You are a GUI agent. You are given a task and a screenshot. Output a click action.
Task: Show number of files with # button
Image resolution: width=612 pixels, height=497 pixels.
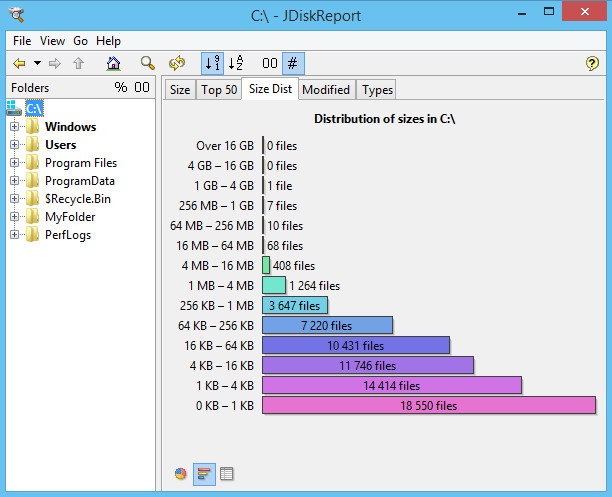(293, 63)
